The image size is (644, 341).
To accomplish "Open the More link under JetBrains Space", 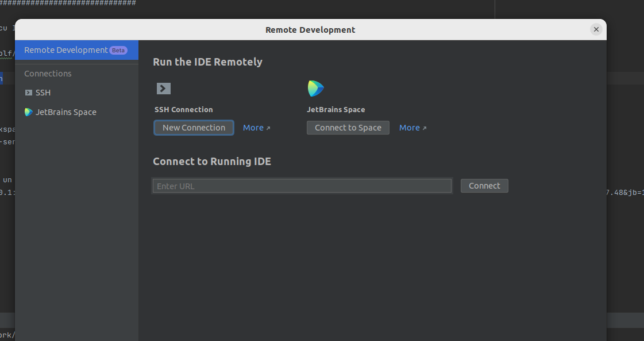I will point(408,127).
